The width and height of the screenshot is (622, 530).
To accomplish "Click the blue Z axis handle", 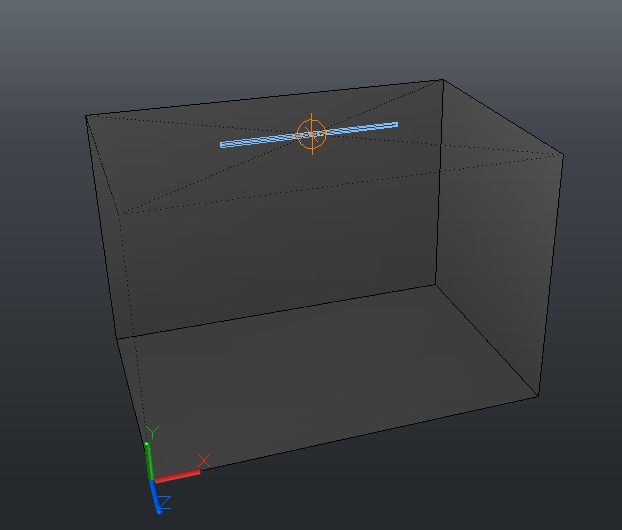I will tap(155, 497).
